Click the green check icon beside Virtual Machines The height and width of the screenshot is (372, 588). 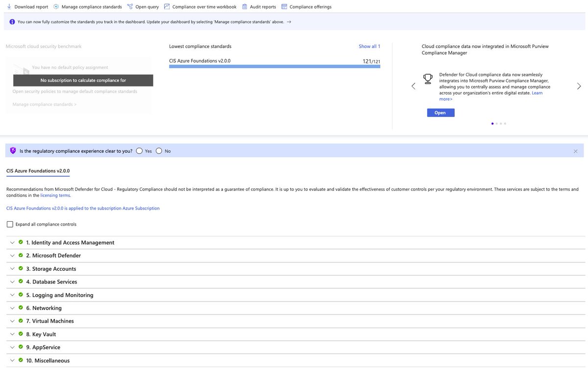tap(21, 321)
